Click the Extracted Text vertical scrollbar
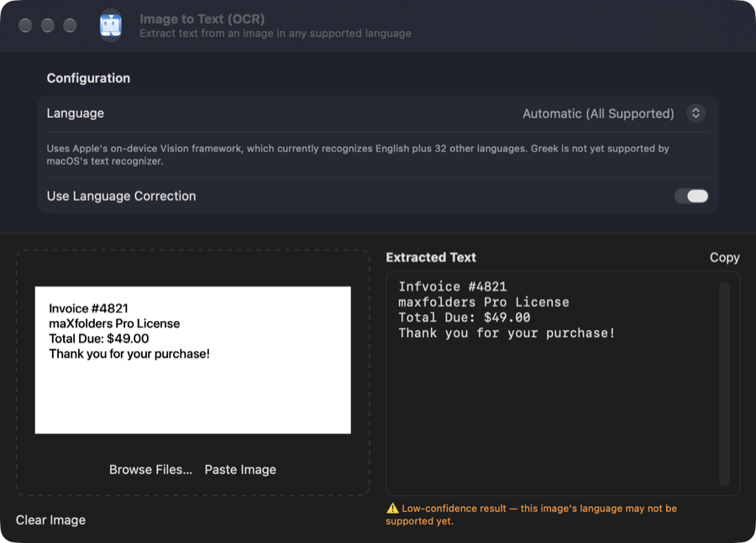The height and width of the screenshot is (543, 756). tap(724, 383)
